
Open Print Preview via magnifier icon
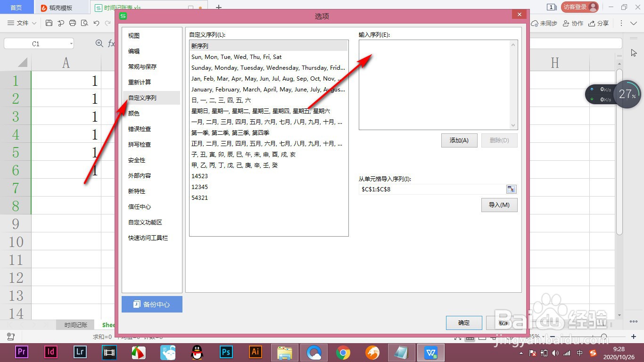tap(85, 23)
